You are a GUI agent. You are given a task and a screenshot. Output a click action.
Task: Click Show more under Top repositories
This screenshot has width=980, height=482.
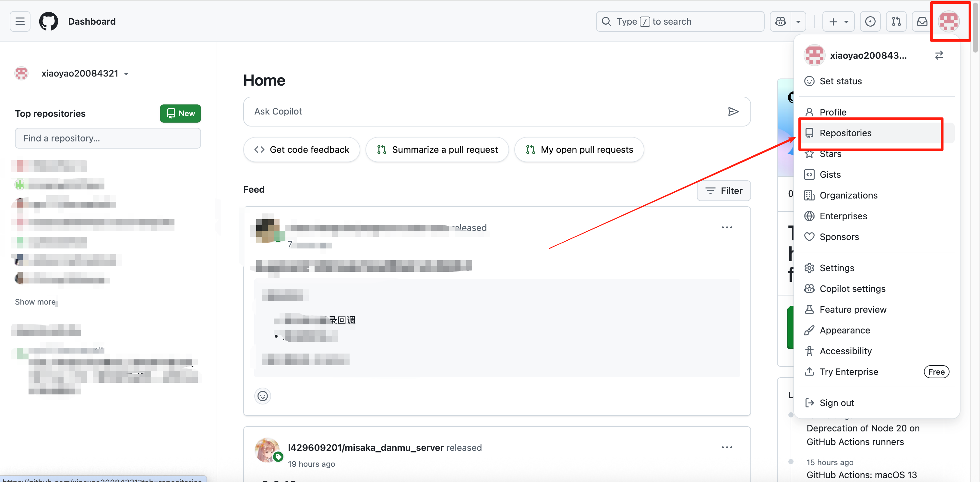[x=35, y=302]
